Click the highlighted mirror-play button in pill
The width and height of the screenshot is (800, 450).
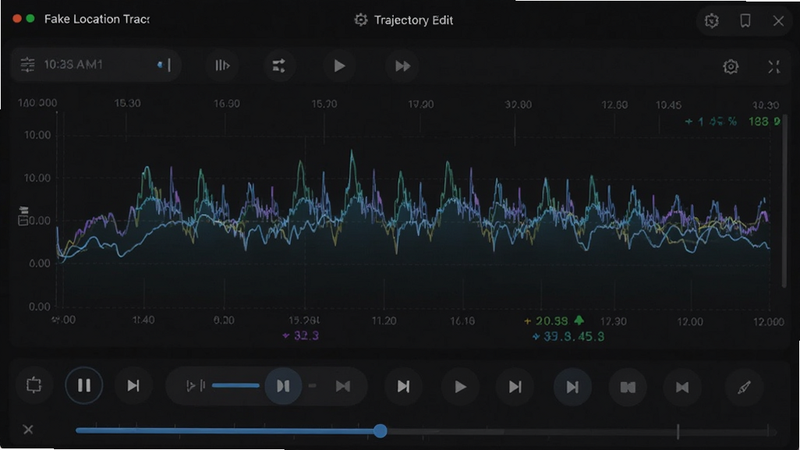coord(283,386)
